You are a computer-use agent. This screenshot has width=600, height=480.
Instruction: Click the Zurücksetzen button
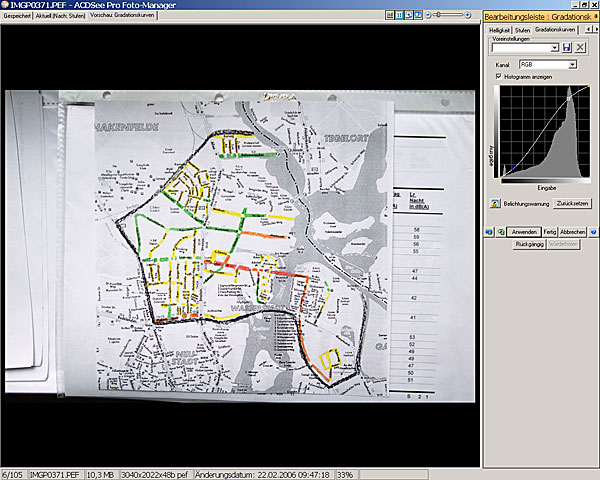click(572, 203)
